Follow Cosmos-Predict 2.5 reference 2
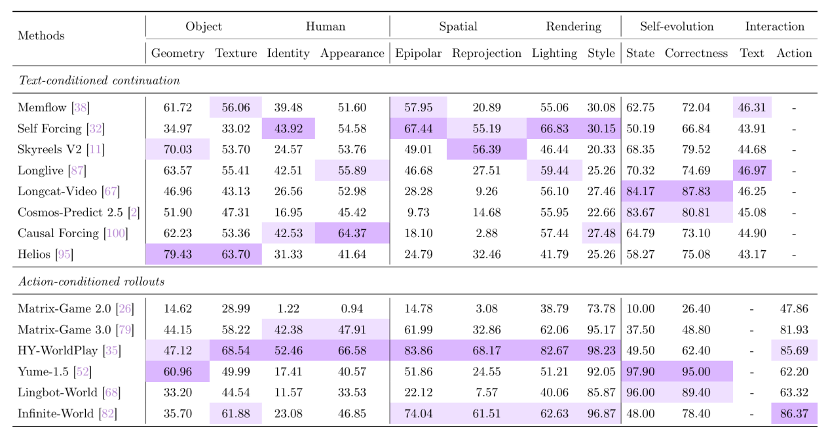This screenshot has width=828, height=436. click(134, 212)
